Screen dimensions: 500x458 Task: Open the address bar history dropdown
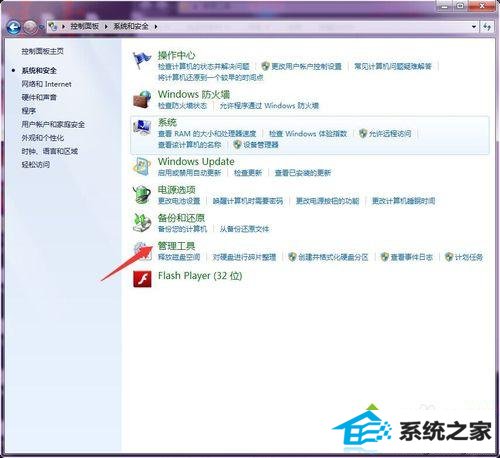[x=474, y=27]
